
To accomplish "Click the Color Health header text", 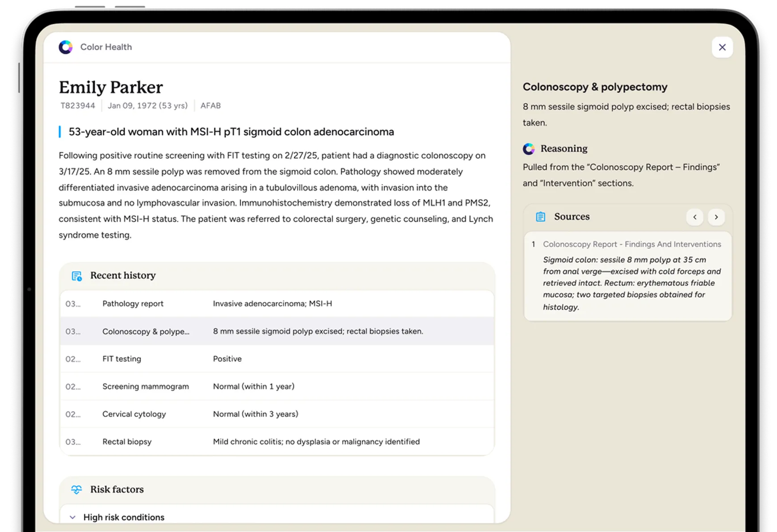I will 106,47.
